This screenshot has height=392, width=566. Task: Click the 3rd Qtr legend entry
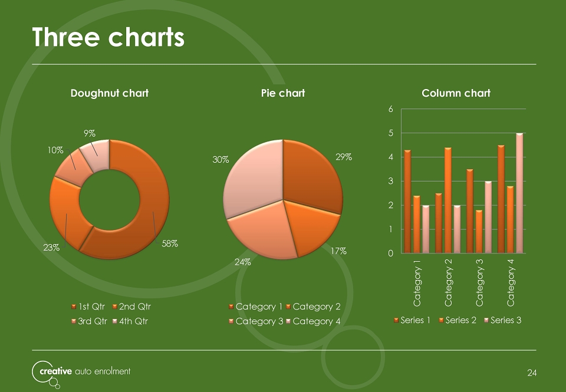[x=89, y=321]
